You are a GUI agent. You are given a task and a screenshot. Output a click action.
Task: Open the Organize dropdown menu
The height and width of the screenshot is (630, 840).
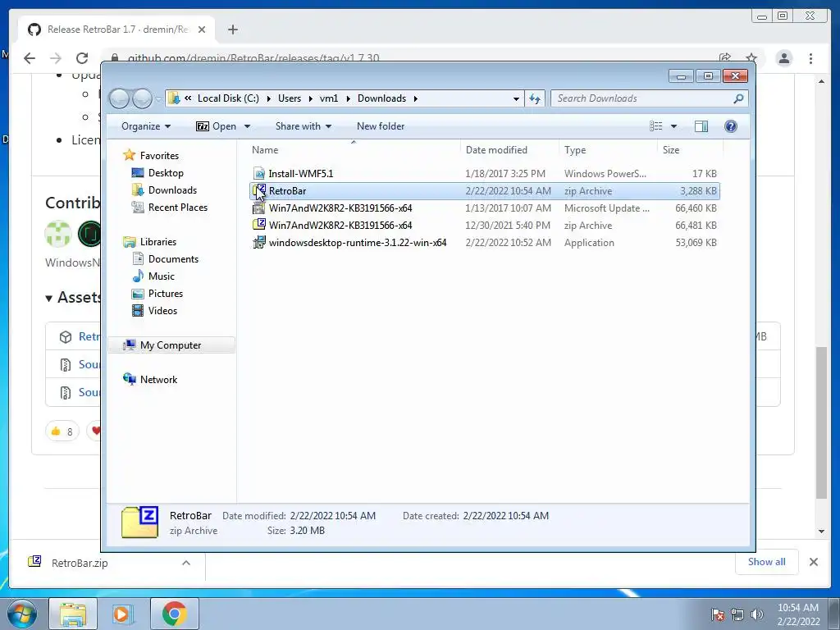pos(146,126)
